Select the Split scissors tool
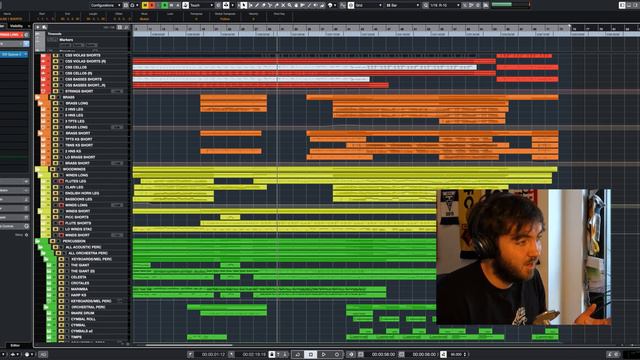640x360 pixels. point(270,5)
